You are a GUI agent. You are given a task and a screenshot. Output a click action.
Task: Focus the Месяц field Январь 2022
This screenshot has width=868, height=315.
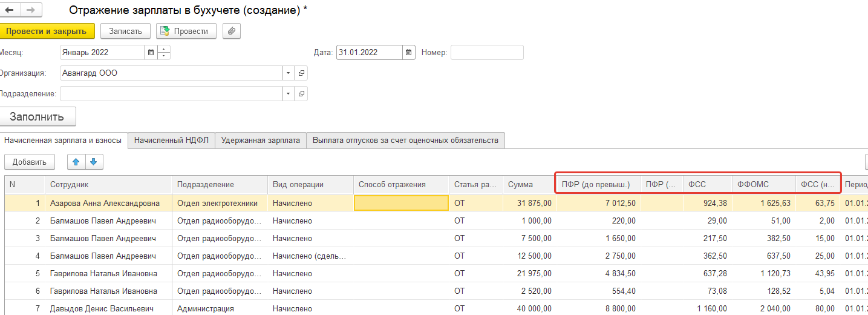point(102,53)
